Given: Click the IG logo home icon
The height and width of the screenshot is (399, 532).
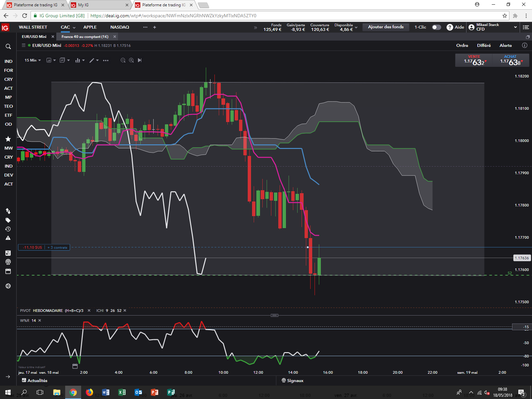Looking at the screenshot, I should (5, 28).
